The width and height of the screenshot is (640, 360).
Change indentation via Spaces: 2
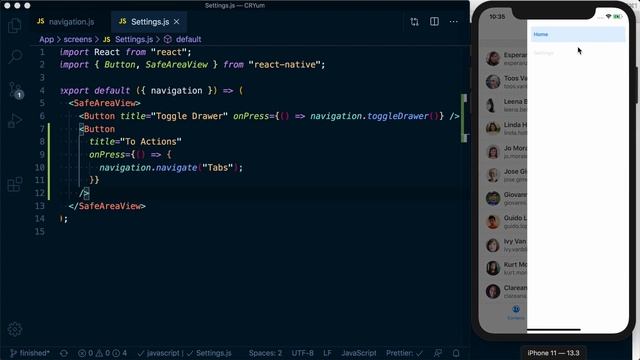point(265,353)
